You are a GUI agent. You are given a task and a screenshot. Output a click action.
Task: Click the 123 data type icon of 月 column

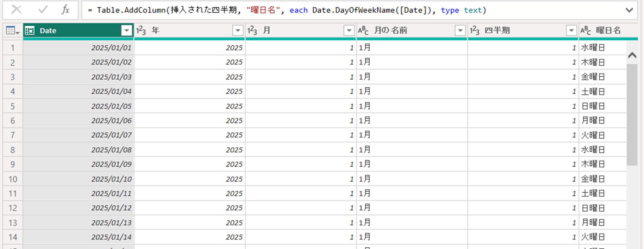[252, 31]
